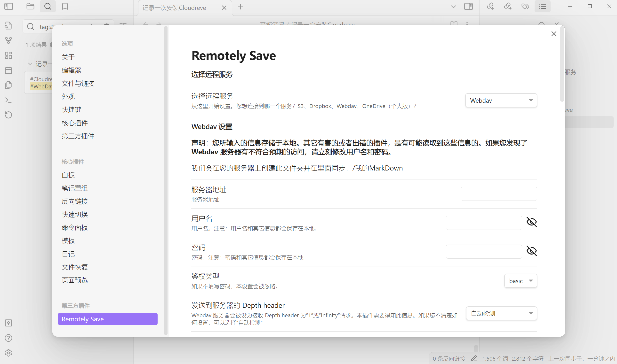The image size is (617, 364).
Task: Open settings gear icon at bottom left
Action: pos(8,353)
